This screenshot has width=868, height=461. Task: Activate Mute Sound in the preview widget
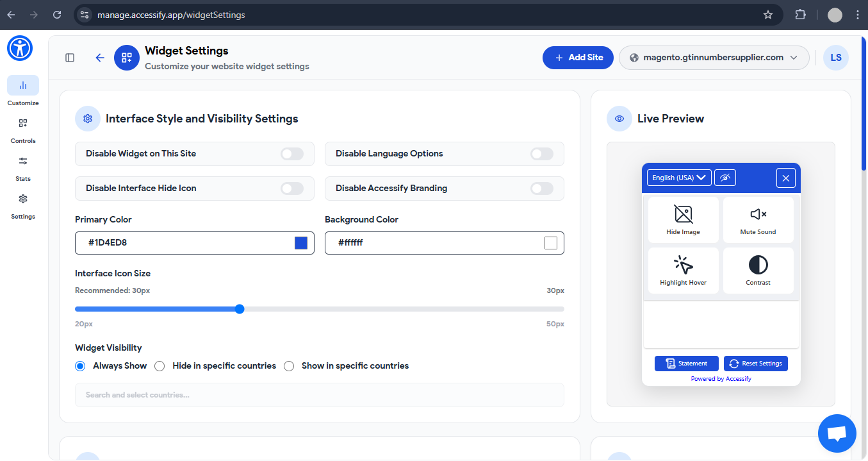(758, 219)
